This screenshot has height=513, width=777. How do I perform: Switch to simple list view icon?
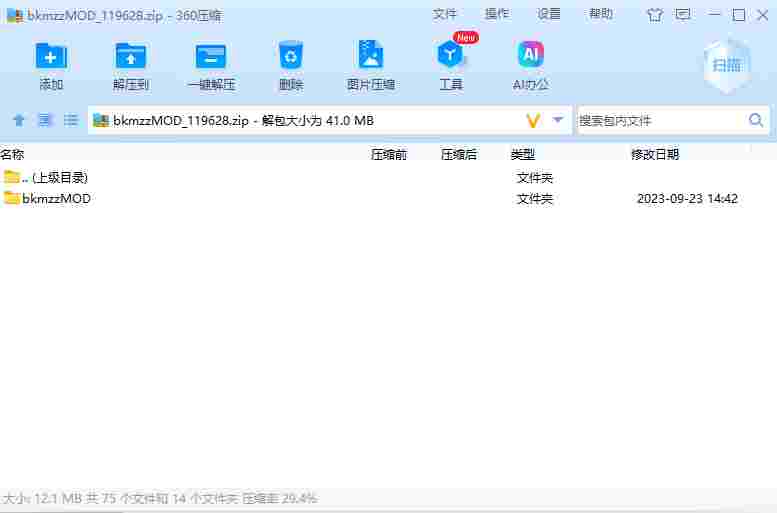(71, 120)
